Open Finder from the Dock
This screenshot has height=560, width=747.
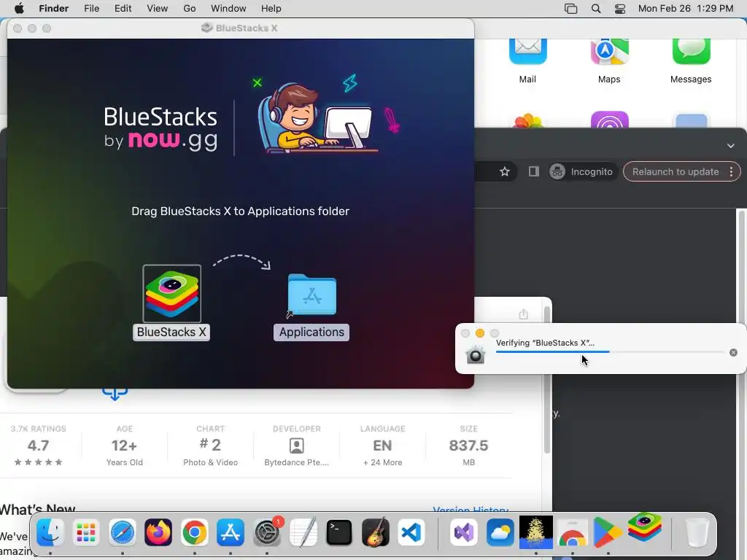tap(50, 532)
